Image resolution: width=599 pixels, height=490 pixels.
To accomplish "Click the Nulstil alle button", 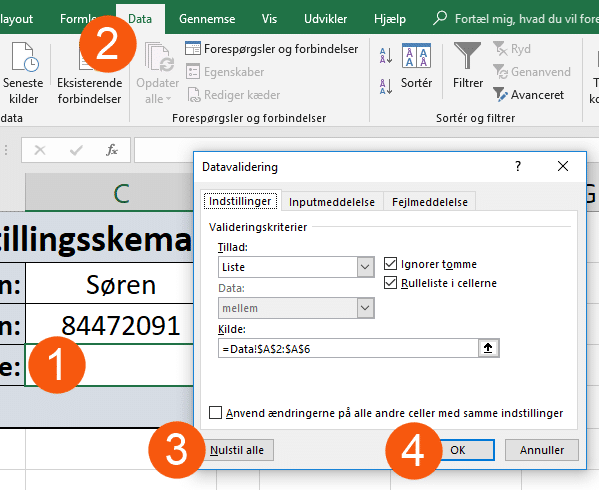I will pyautogui.click(x=237, y=450).
